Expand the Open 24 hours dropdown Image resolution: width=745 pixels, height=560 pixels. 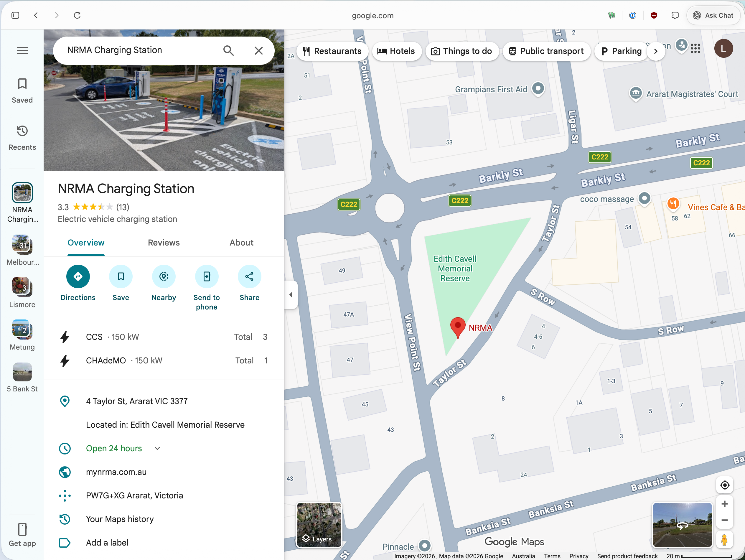pyautogui.click(x=157, y=448)
